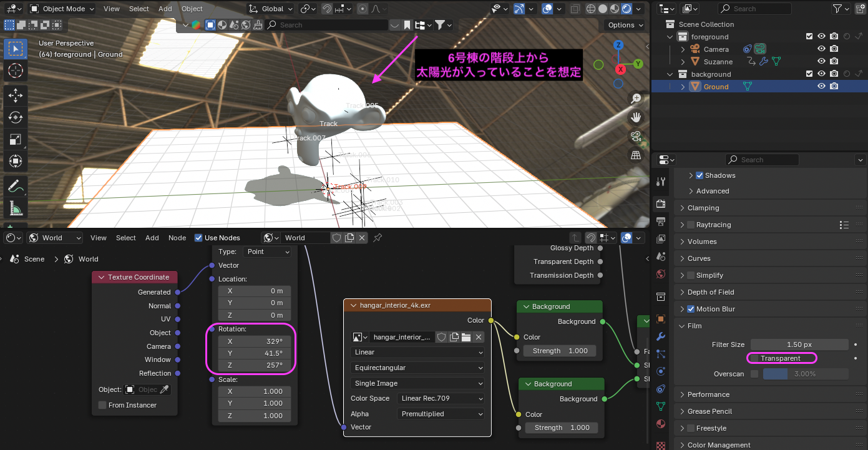This screenshot has height=450, width=868.
Task: Expand the Ground object in outliner
Action: pos(683,87)
